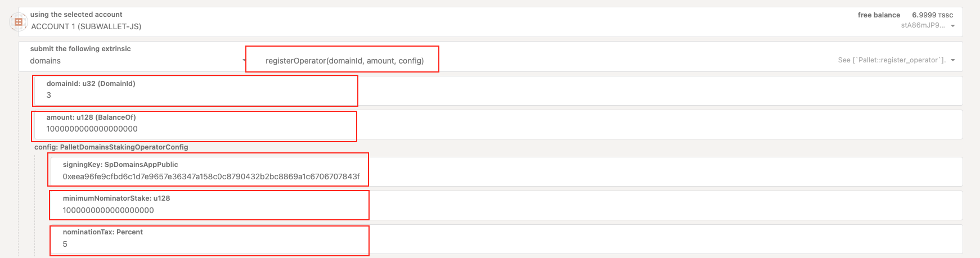This screenshot has height=258, width=980.
Task: Click the 'submit the following extrinsic' label
Action: (x=80, y=49)
